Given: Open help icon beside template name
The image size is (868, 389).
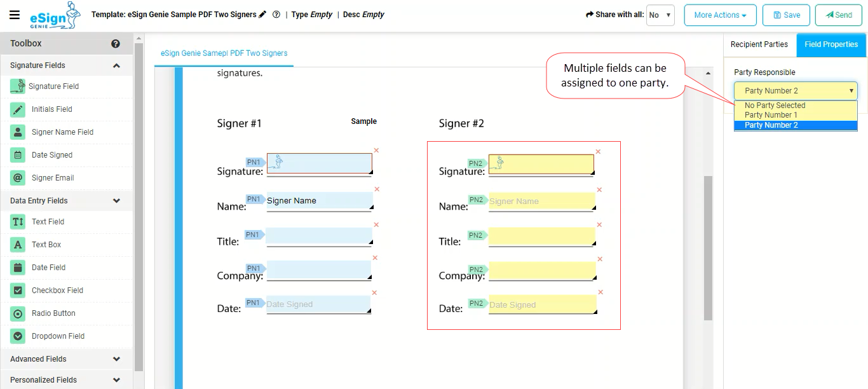Looking at the screenshot, I should pos(276,15).
